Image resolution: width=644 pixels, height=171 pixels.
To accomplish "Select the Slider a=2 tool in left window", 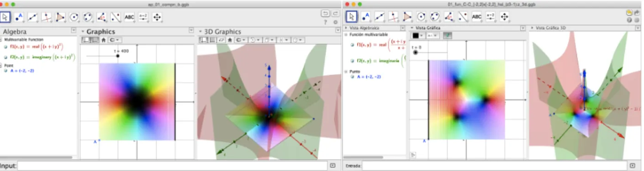I will tap(143, 17).
